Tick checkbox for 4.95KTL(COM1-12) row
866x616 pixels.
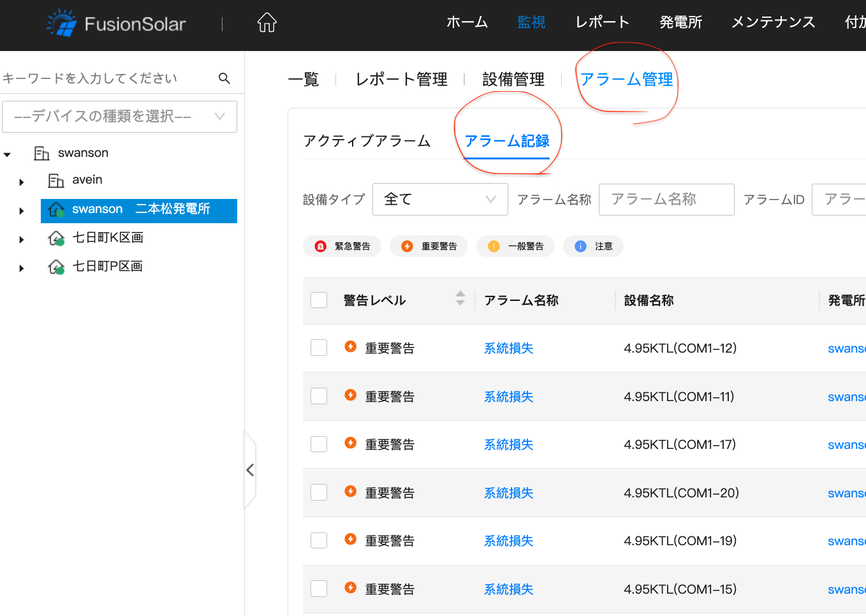(319, 348)
